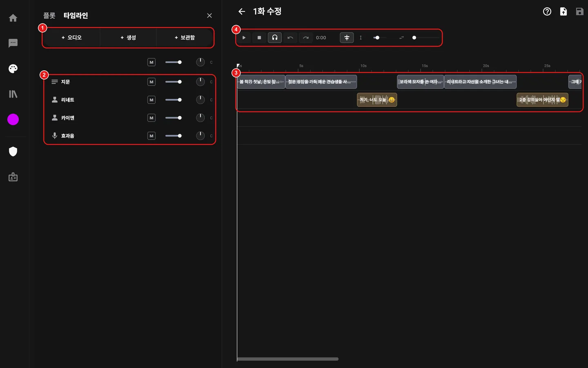The image size is (588, 368).
Task: Open the palette icon in the sidebar
Action: tap(13, 69)
